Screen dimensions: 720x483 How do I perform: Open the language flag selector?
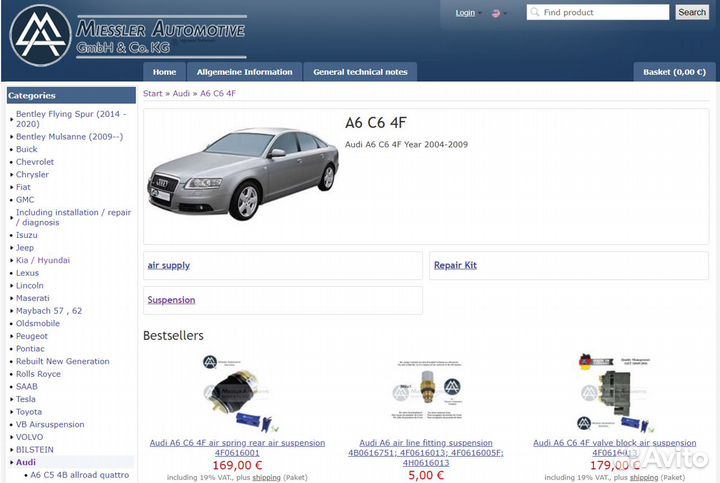pos(499,13)
